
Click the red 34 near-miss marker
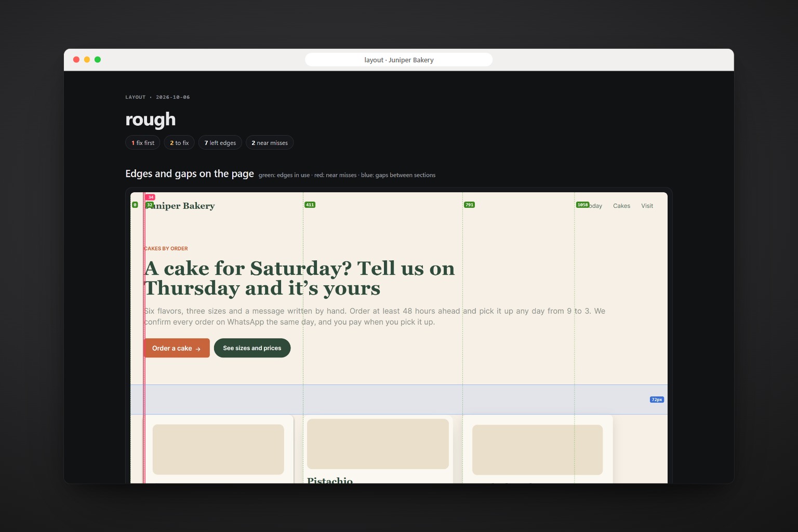click(150, 197)
